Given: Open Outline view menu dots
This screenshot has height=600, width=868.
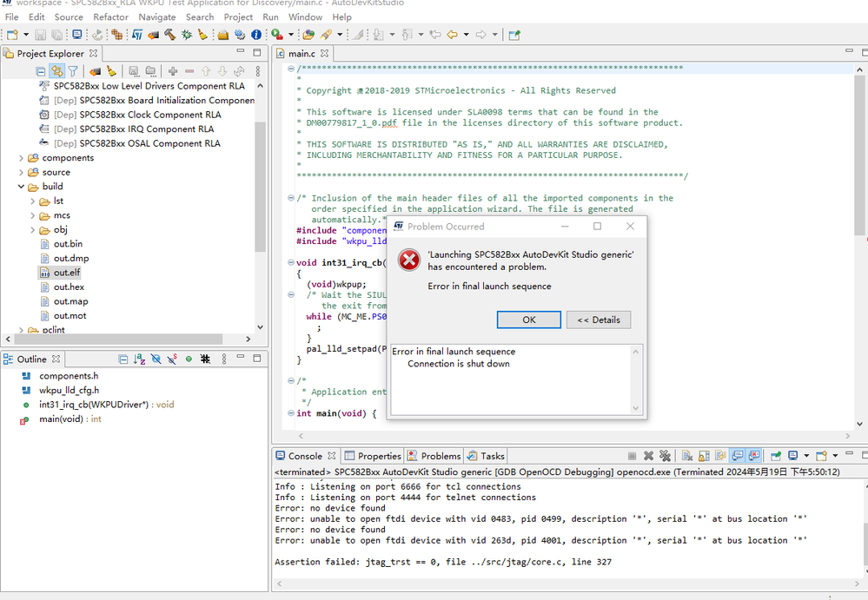Looking at the screenshot, I should (224, 359).
